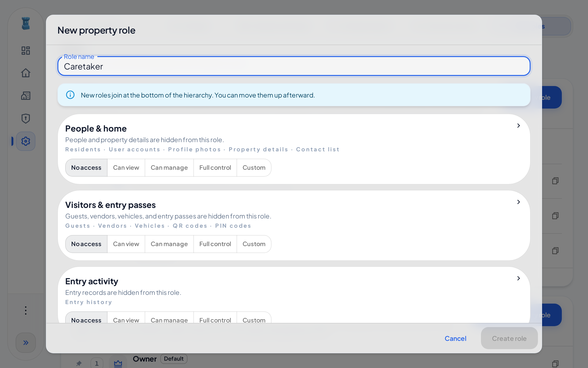Click the crown icon beside Owner role
The width and height of the screenshot is (588, 368).
click(118, 363)
